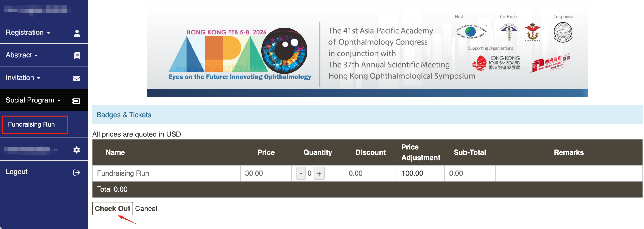The width and height of the screenshot is (644, 229).
Task: Click the Asia-Pacific Academy host logo
Action: pyautogui.click(x=471, y=32)
